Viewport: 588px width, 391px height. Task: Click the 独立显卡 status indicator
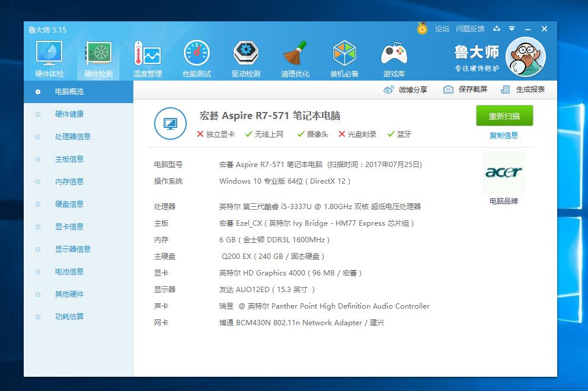tap(216, 134)
